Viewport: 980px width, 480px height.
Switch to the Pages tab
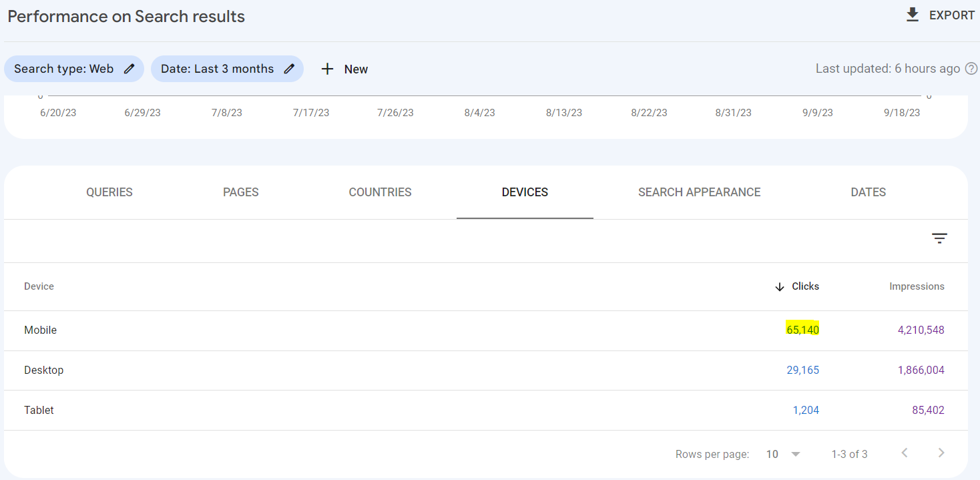tap(241, 192)
